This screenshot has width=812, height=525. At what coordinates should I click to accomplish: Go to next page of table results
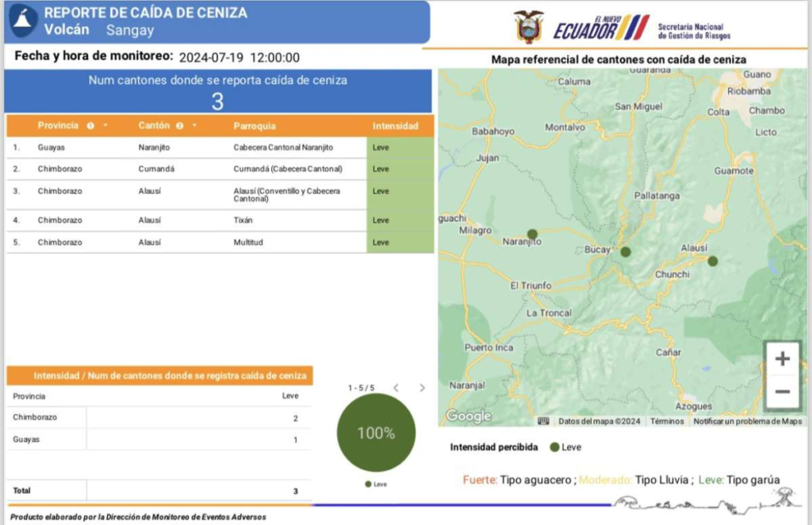tap(422, 388)
